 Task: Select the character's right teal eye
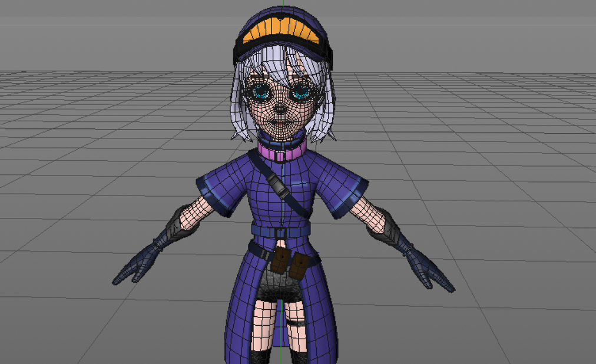[x=302, y=92]
